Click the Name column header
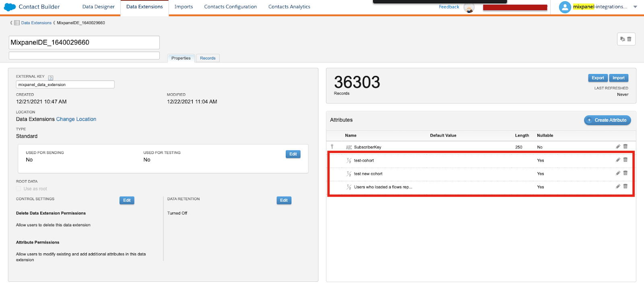 pos(351,135)
